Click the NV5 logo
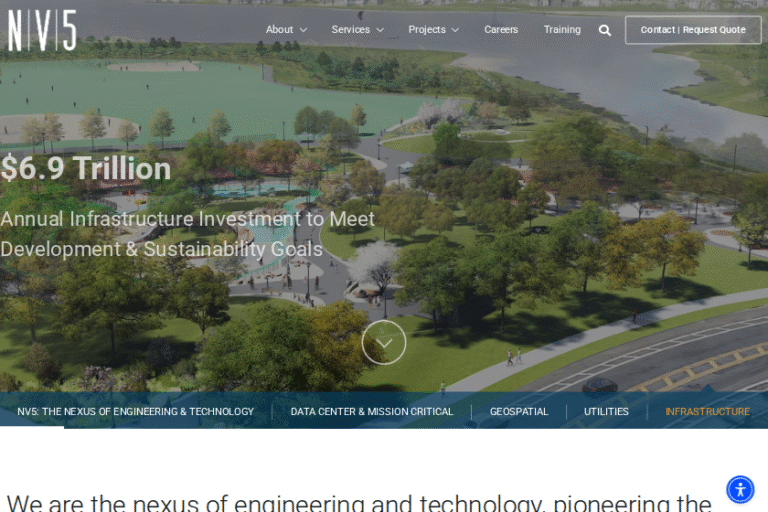768x512 pixels. pos(42,30)
